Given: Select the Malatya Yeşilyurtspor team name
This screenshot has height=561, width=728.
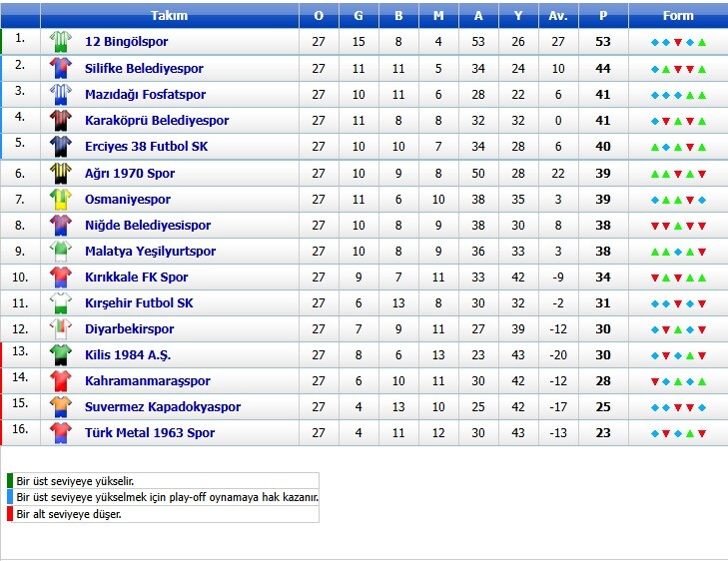Looking at the screenshot, I should click(x=150, y=252).
